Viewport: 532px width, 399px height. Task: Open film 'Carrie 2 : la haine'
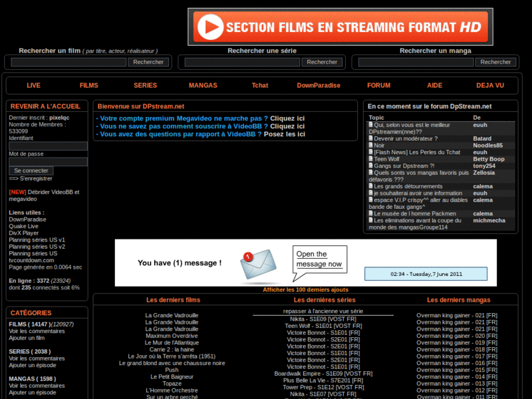[x=172, y=350]
